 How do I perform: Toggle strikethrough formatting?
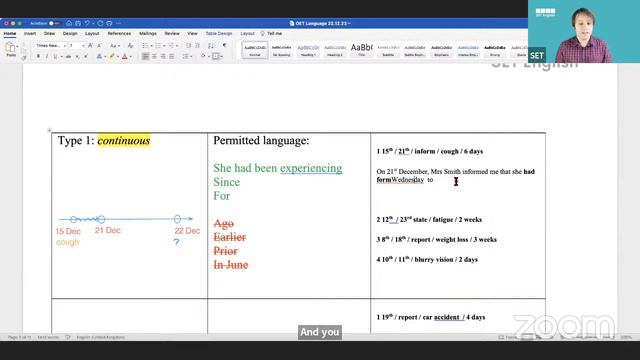(x=68, y=56)
